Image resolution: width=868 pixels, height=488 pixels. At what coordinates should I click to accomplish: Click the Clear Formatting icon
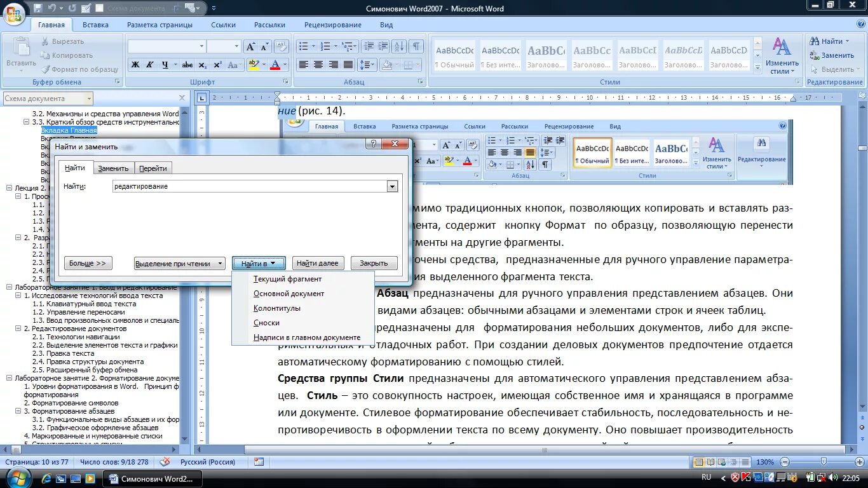pyautogui.click(x=281, y=46)
